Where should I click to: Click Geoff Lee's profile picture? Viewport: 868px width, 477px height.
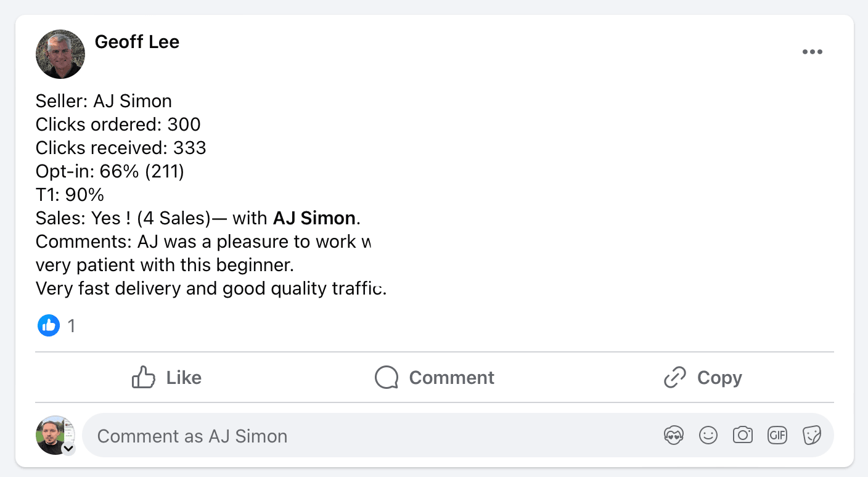pos(60,54)
